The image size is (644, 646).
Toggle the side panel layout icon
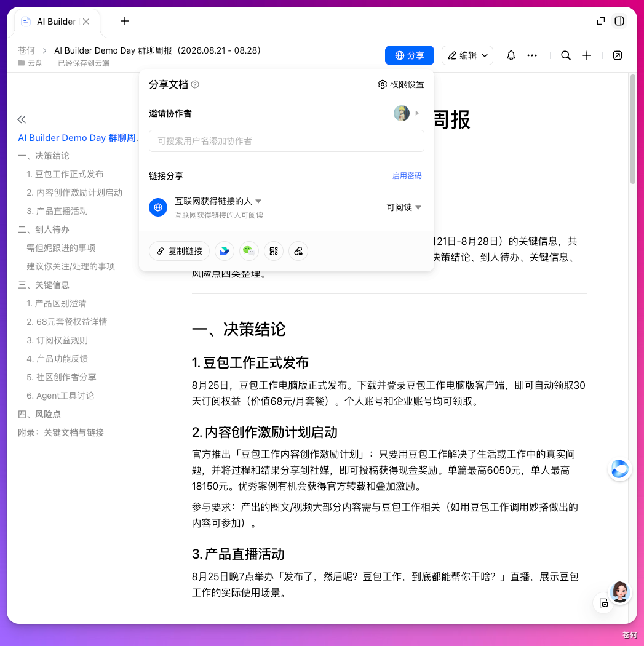pos(619,21)
